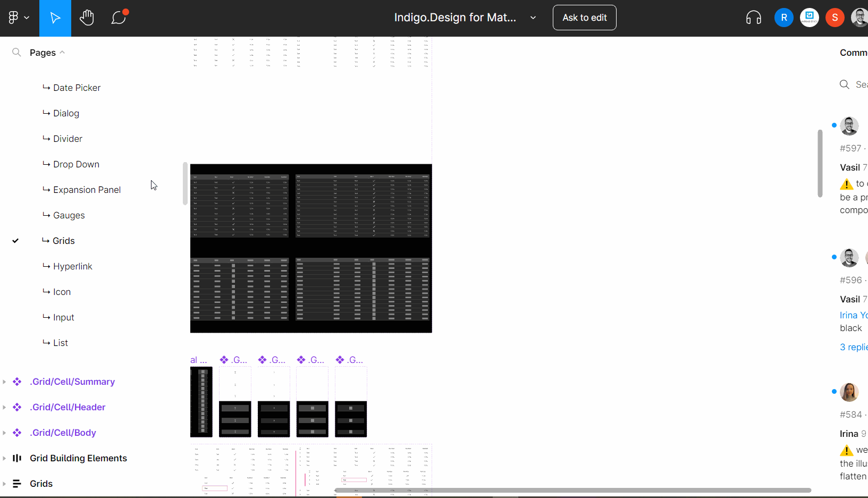Open the Hyperlink page
Viewport: 868px width, 498px height.
pos(72,266)
